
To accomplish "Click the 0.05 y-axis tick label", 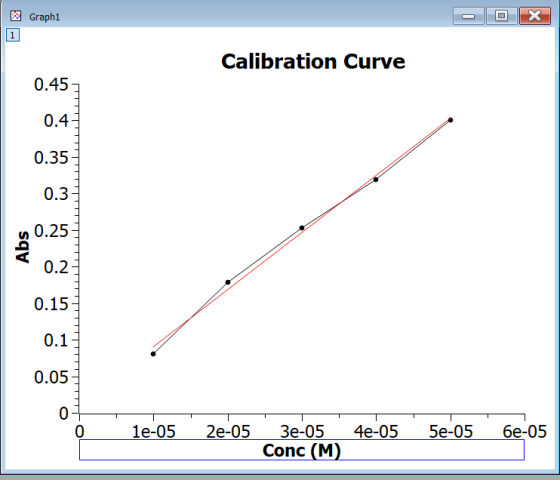I will [51, 377].
